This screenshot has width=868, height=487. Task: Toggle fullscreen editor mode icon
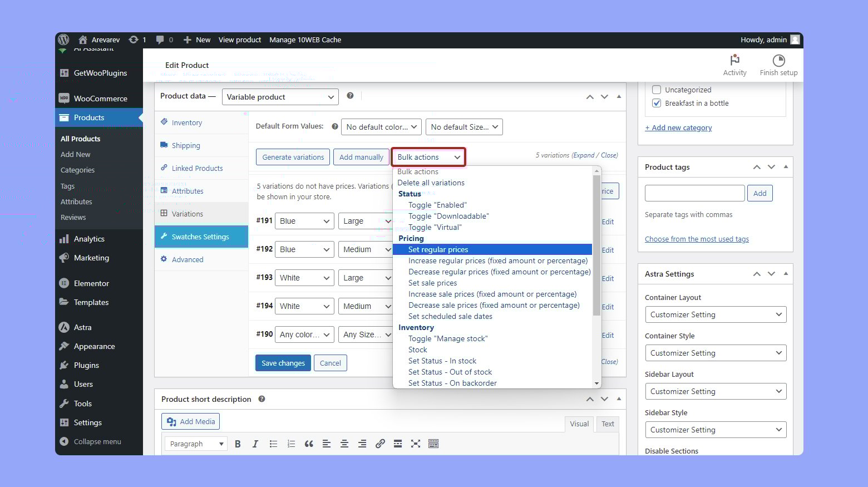[x=416, y=444]
